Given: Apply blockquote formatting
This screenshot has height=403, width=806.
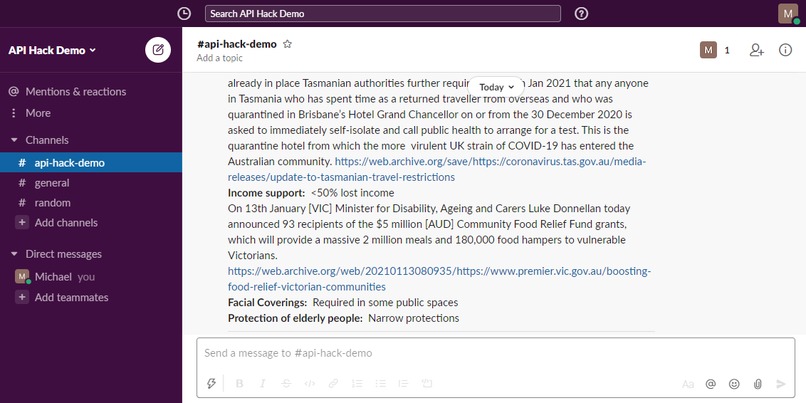Looking at the screenshot, I should [404, 383].
